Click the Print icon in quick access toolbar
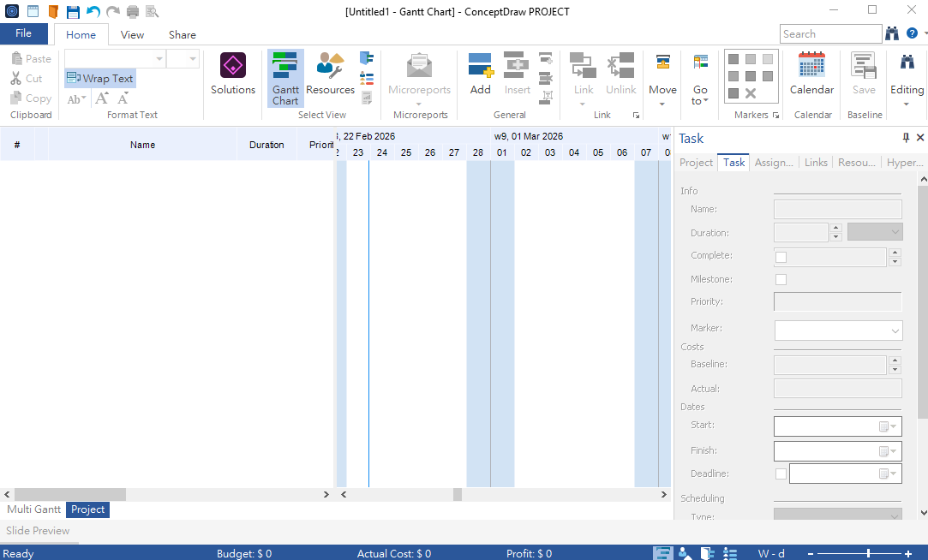This screenshot has width=928, height=560. click(133, 11)
